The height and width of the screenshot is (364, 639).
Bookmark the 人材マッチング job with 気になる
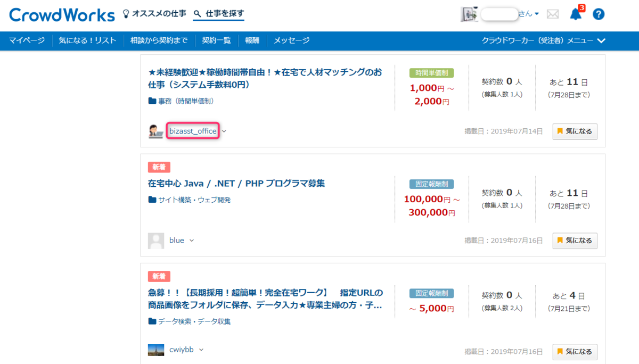tap(575, 131)
